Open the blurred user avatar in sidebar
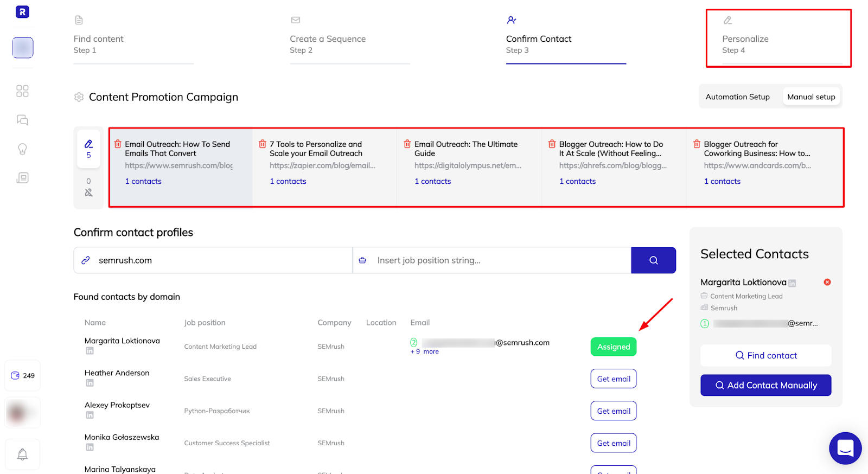Screen dimensions: 868x474 (x=22, y=413)
